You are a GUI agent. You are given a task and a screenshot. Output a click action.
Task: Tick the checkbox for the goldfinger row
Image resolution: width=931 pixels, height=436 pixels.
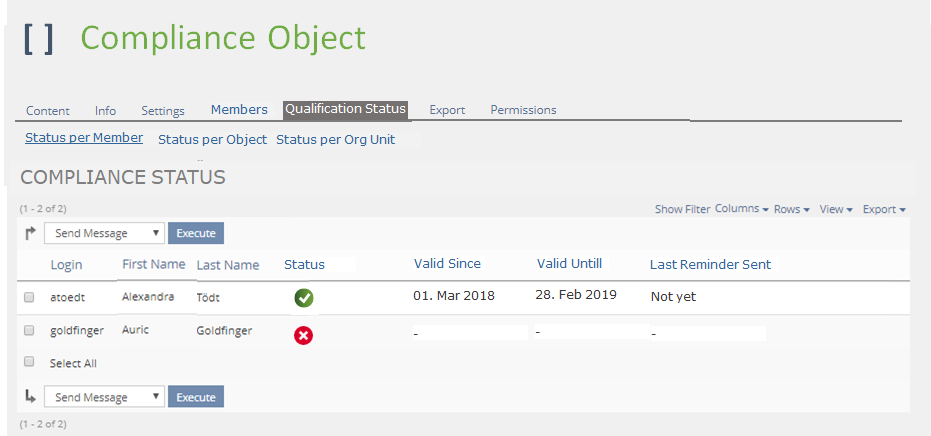coord(29,330)
